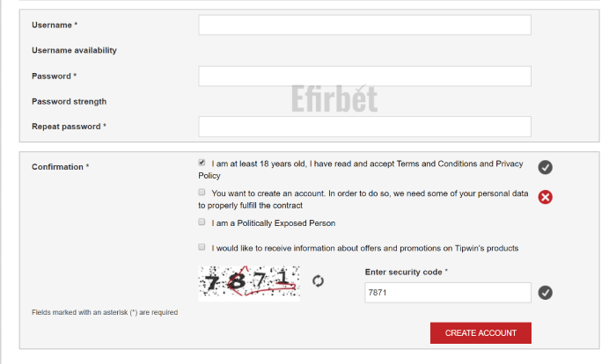Image resolution: width=616 pixels, height=364 pixels.
Task: Click the security code input box
Action: point(448,293)
